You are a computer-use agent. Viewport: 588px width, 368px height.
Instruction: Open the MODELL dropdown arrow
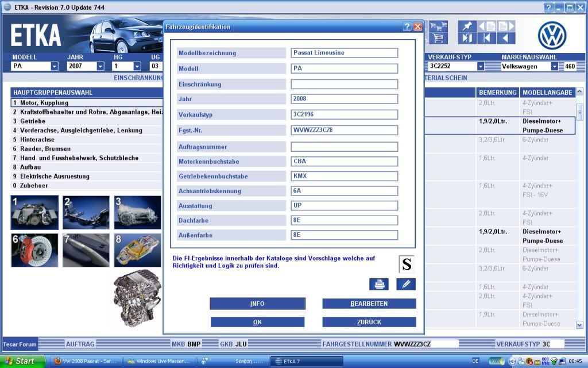coord(55,67)
